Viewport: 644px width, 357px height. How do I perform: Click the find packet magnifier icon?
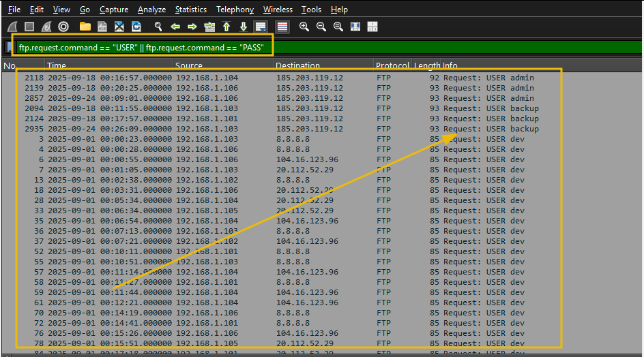click(158, 27)
